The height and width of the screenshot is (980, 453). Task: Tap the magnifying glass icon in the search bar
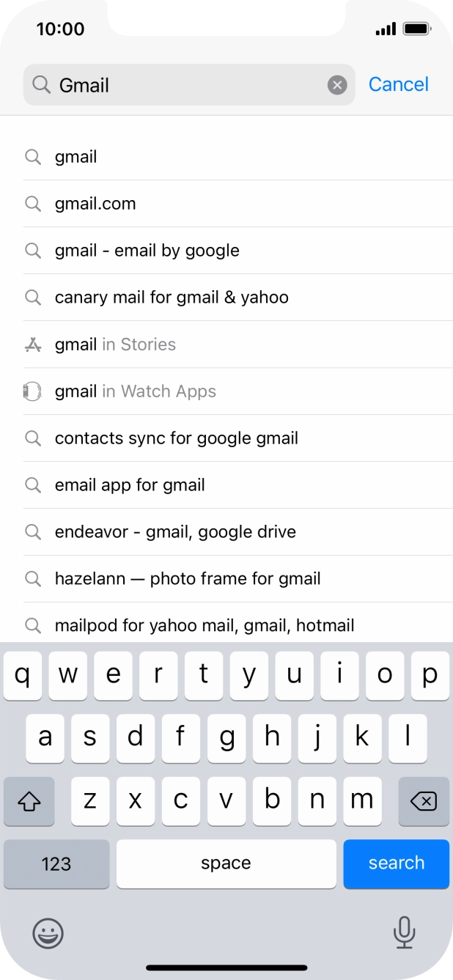pyautogui.click(x=42, y=85)
